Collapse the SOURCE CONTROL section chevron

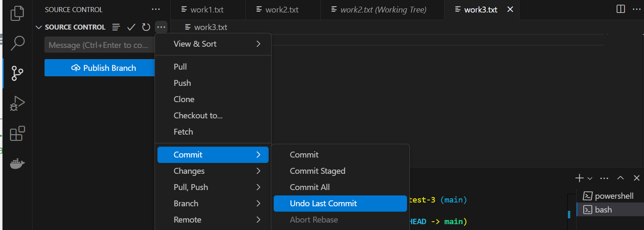[39, 27]
